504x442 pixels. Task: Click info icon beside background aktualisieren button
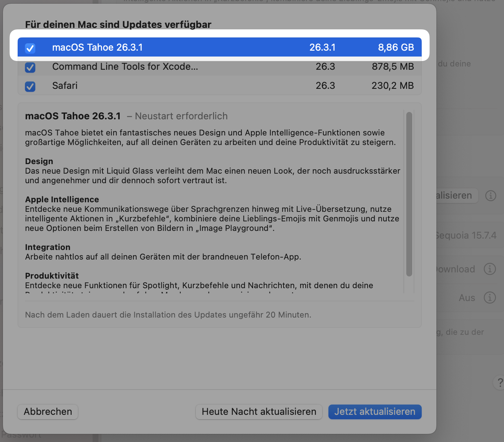tap(491, 196)
